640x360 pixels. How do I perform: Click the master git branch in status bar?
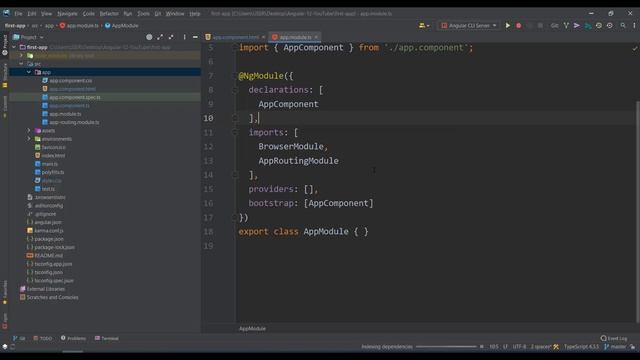point(615,347)
